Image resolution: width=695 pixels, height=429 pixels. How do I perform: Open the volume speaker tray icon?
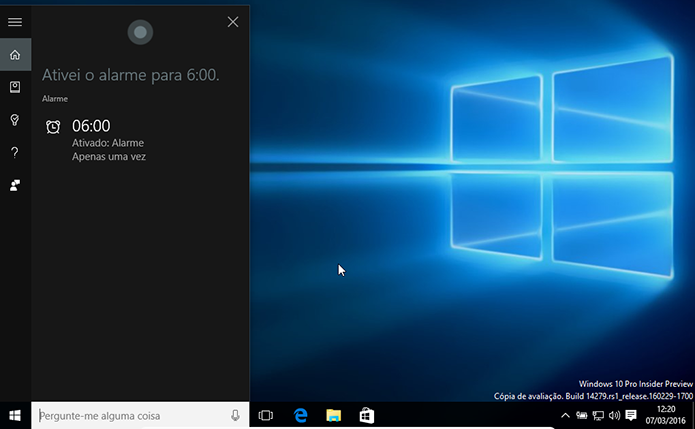pos(614,415)
